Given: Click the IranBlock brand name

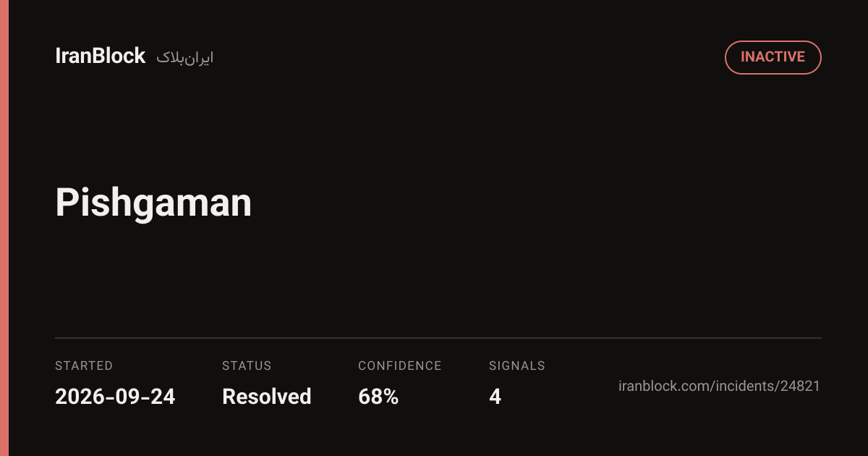Looking at the screenshot, I should pos(101,56).
